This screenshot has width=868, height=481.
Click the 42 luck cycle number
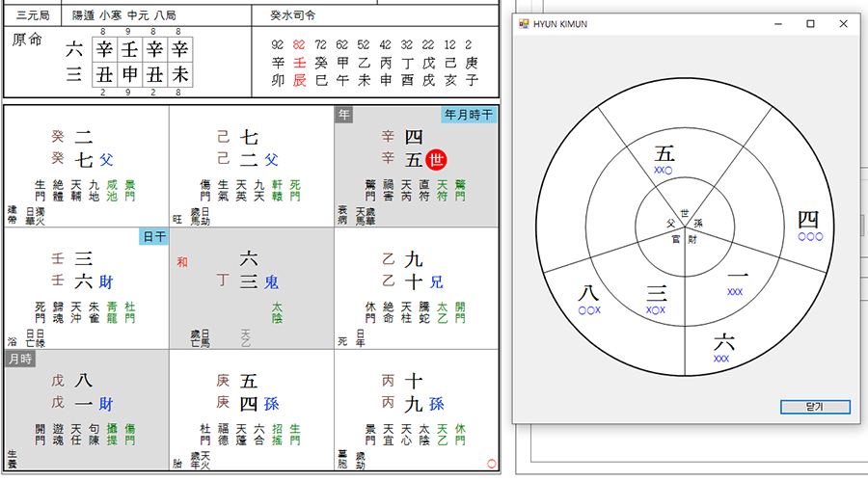(385, 45)
